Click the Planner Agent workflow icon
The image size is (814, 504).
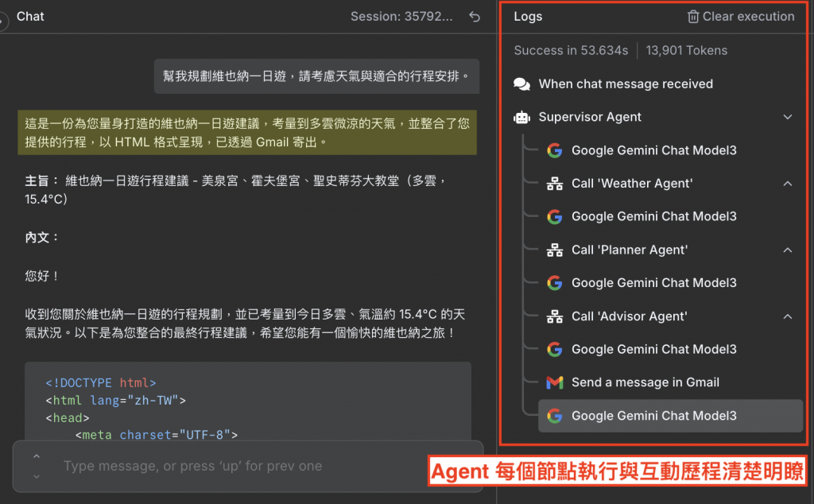[x=554, y=250]
